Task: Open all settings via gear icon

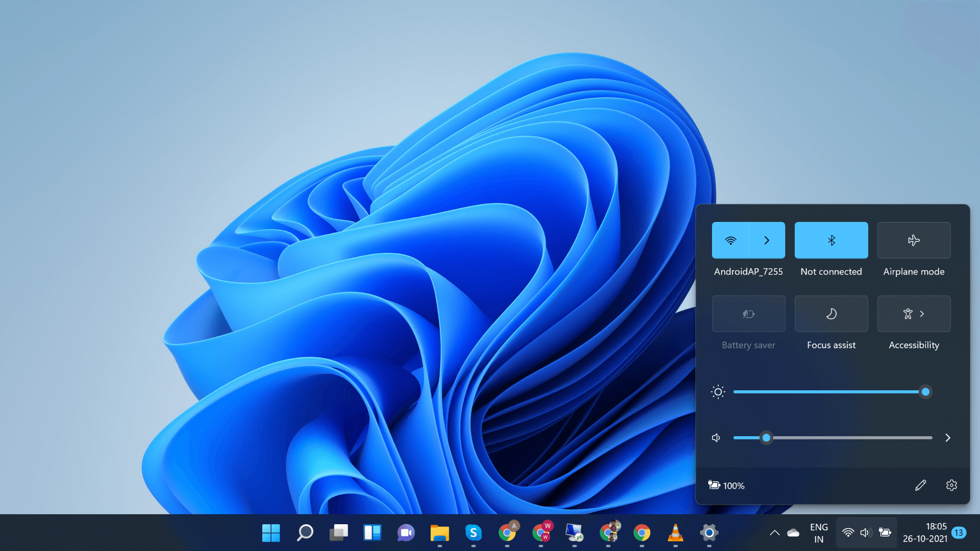Action: [951, 485]
